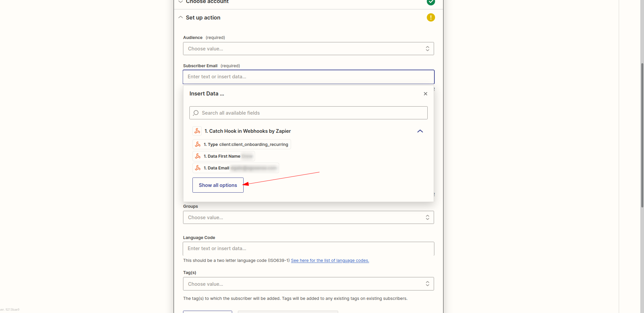Viewport: 644px width, 313px height.
Task: Click inside the Language Code field
Action: pos(308,248)
